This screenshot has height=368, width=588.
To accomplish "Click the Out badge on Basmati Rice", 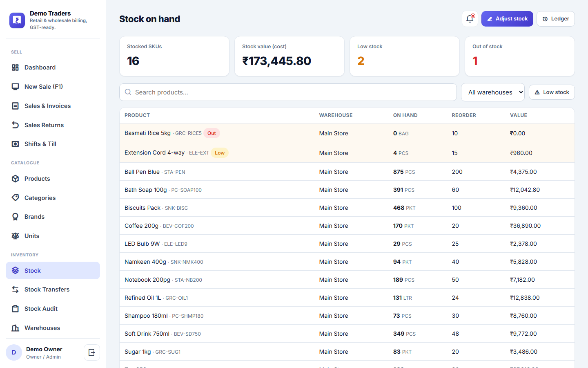I will [x=212, y=133].
